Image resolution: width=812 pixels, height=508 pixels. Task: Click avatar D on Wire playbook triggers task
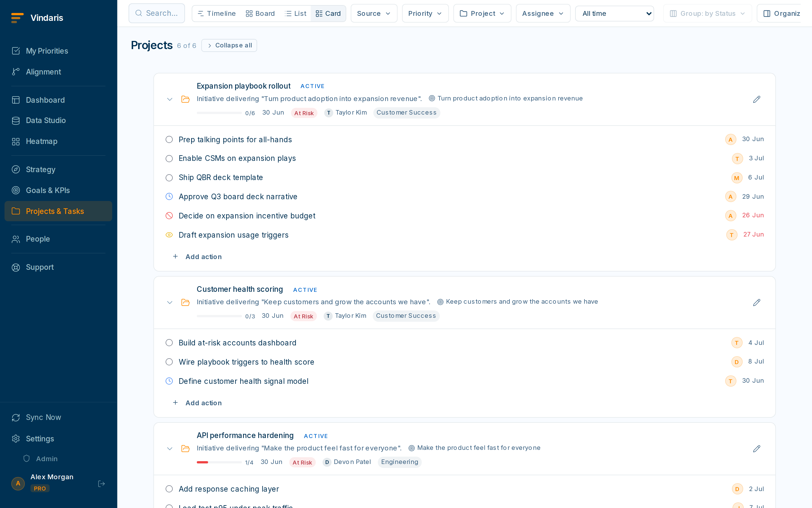click(x=736, y=362)
